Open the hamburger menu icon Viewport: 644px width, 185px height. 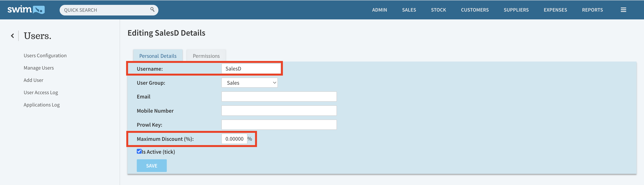623,10
